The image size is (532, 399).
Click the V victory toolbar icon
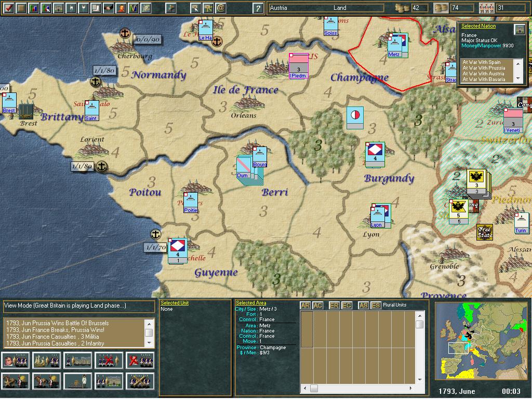[x=134, y=8]
